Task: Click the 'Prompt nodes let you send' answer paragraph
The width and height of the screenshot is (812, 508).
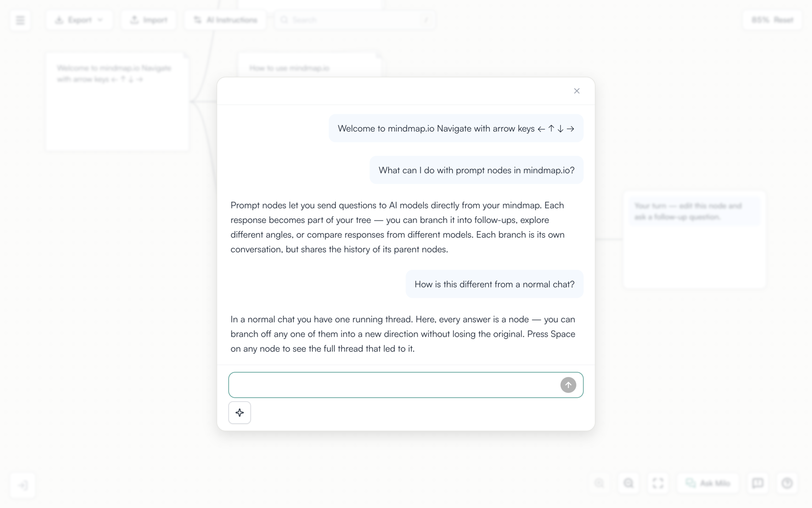Action: [x=398, y=227]
